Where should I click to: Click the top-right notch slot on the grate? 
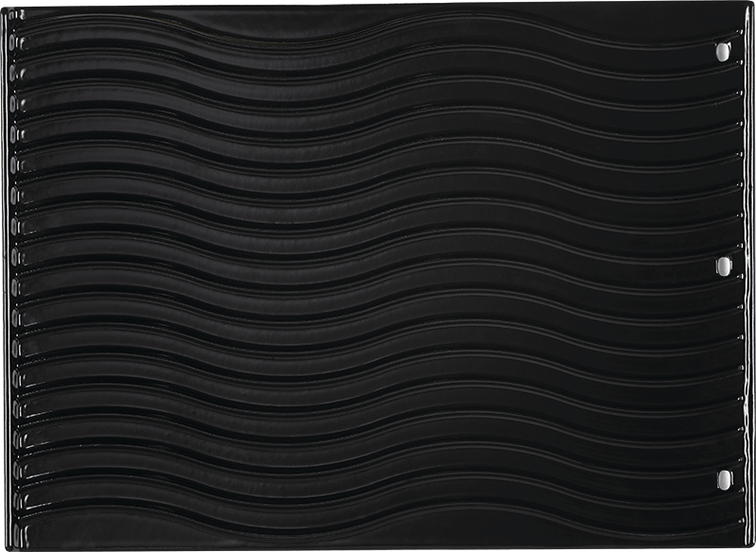(x=722, y=49)
